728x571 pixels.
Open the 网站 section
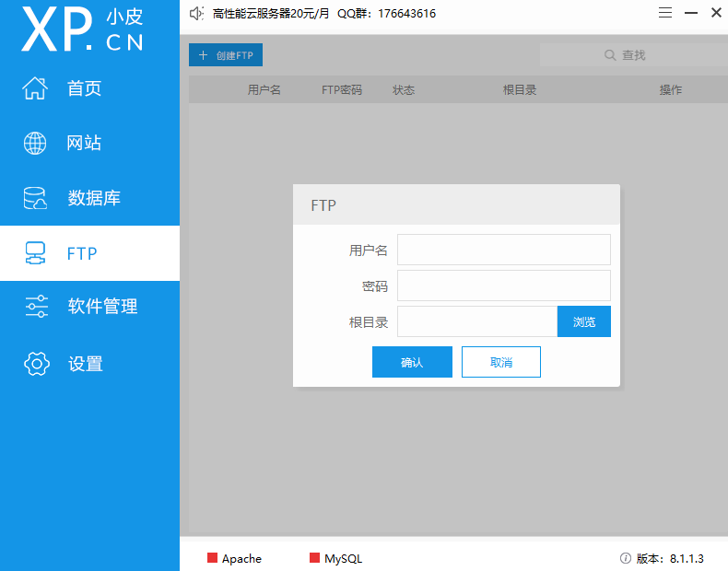point(84,143)
